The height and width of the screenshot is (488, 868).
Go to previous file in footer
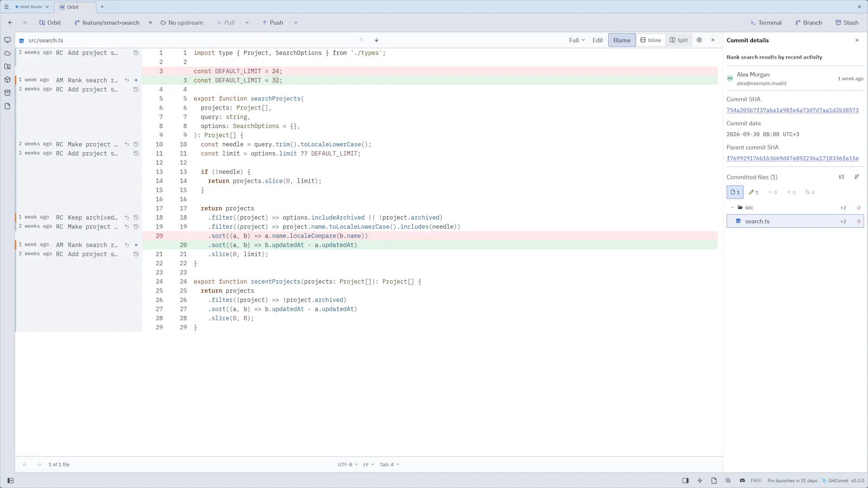tap(25, 465)
